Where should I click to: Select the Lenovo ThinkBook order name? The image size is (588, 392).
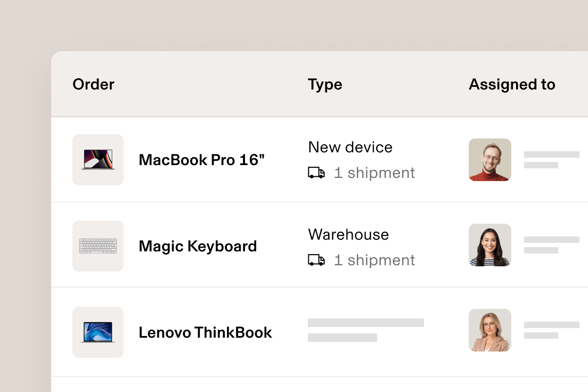click(x=205, y=332)
